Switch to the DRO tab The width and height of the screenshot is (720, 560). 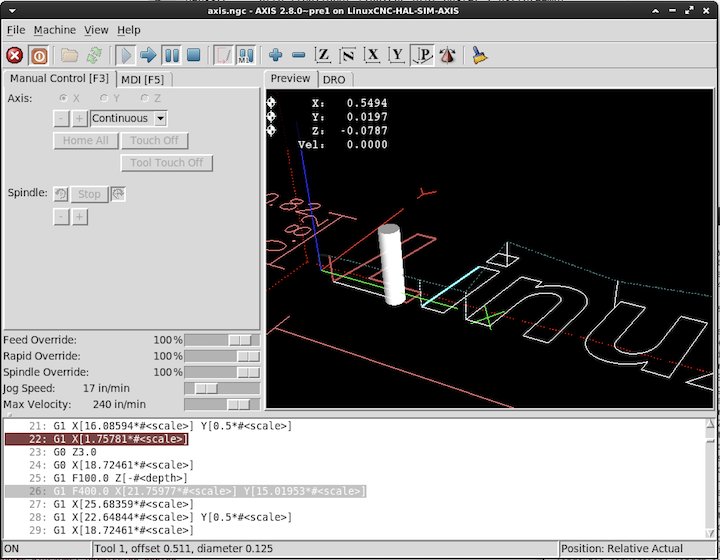[333, 79]
